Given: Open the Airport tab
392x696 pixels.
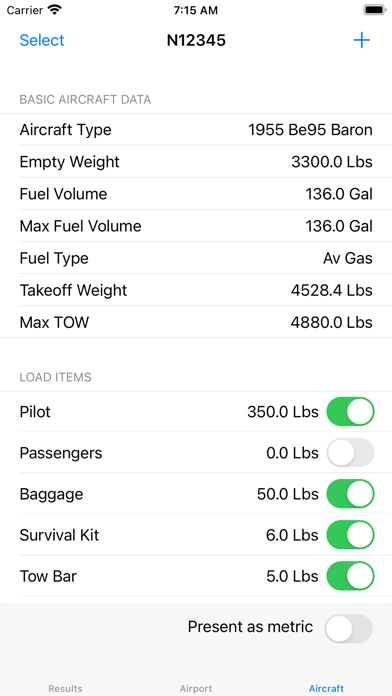Looking at the screenshot, I should tap(196, 688).
